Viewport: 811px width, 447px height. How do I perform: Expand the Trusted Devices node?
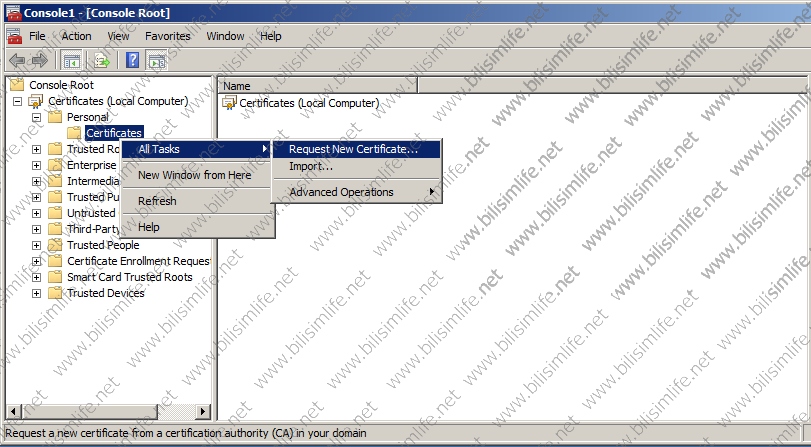tap(36, 293)
